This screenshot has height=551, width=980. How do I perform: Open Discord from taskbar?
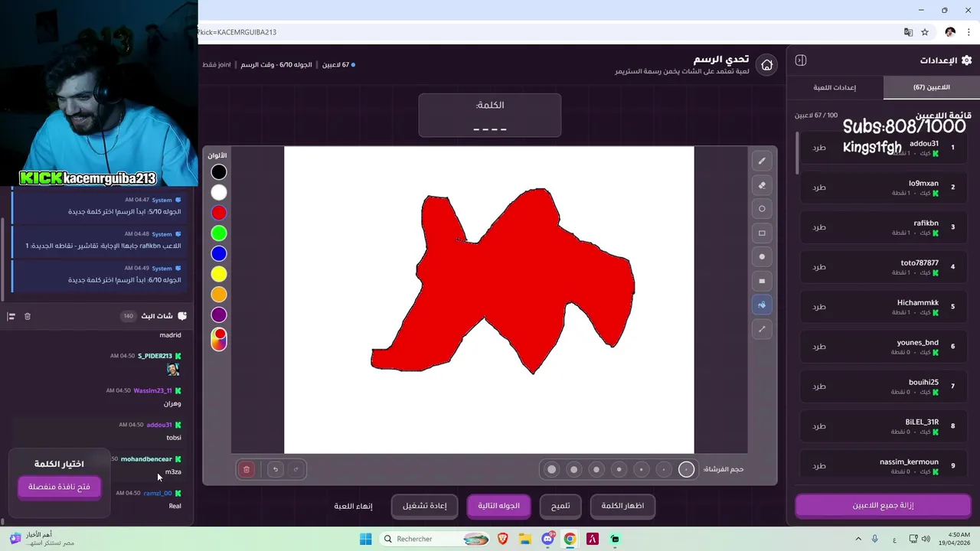547,539
